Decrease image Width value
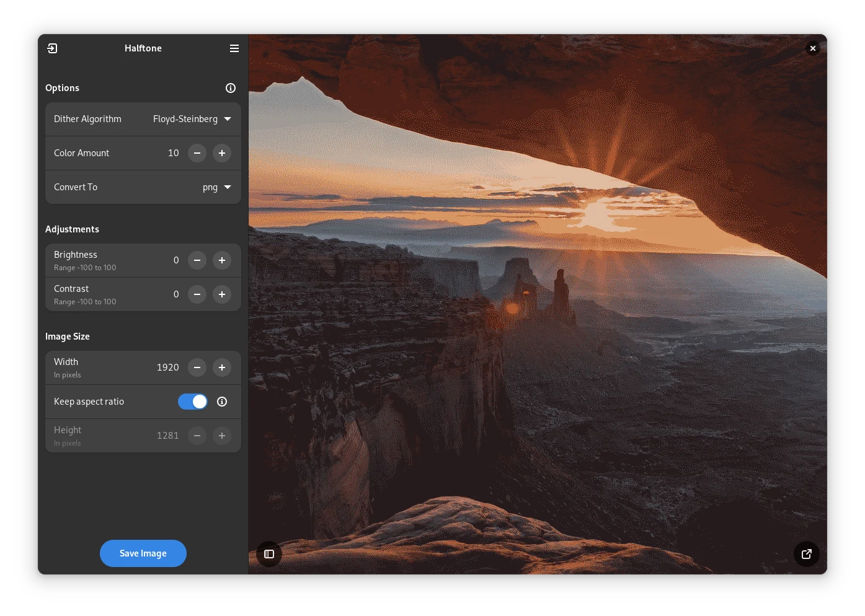 pyautogui.click(x=197, y=367)
